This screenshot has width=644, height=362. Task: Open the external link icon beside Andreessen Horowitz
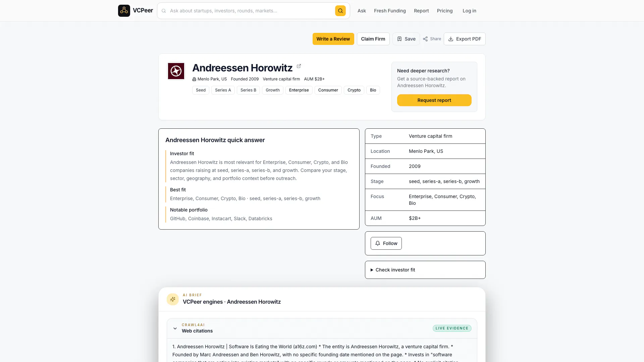point(299,66)
